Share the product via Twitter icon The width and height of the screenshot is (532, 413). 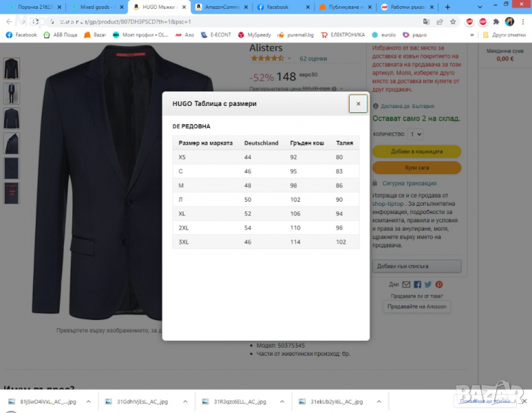tap(428, 284)
